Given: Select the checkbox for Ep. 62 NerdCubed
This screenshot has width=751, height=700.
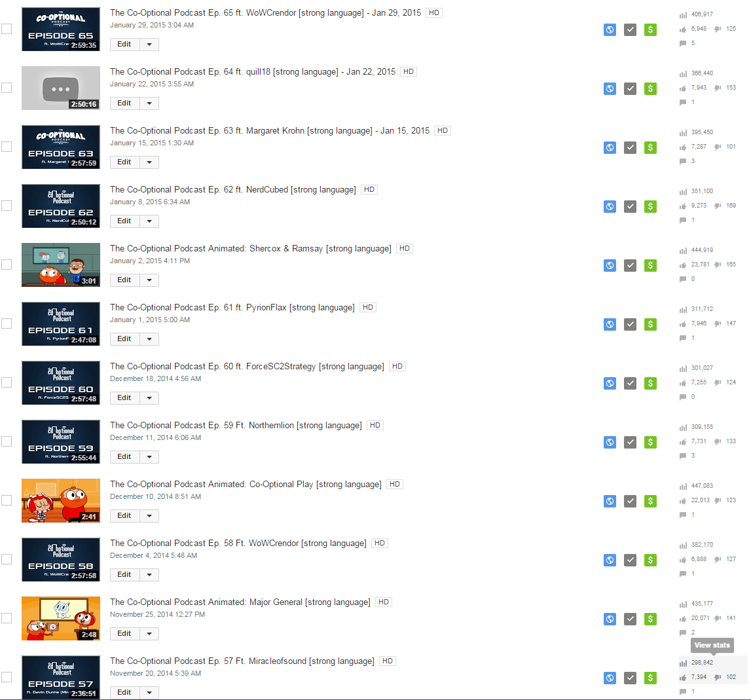Looking at the screenshot, I should (7, 206).
